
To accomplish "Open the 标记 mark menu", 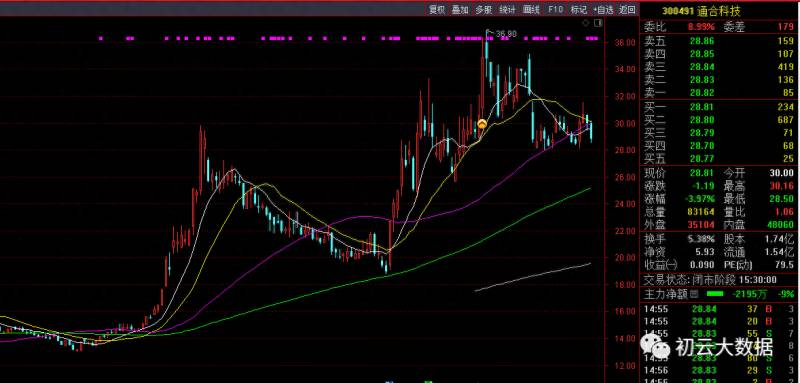I will 579,9.
